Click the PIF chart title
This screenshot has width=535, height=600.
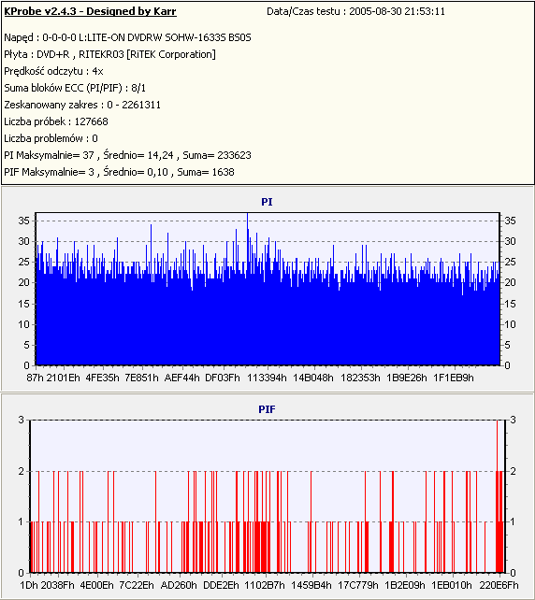tap(267, 409)
